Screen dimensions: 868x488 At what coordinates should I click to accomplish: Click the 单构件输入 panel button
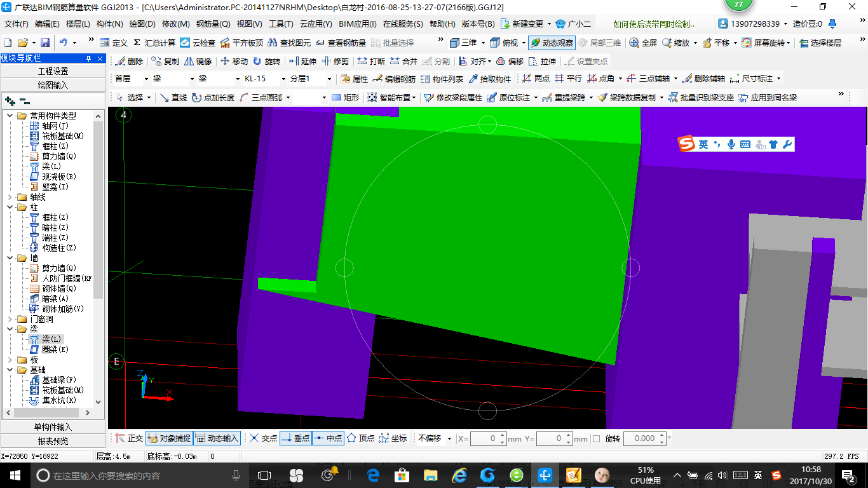click(x=53, y=427)
